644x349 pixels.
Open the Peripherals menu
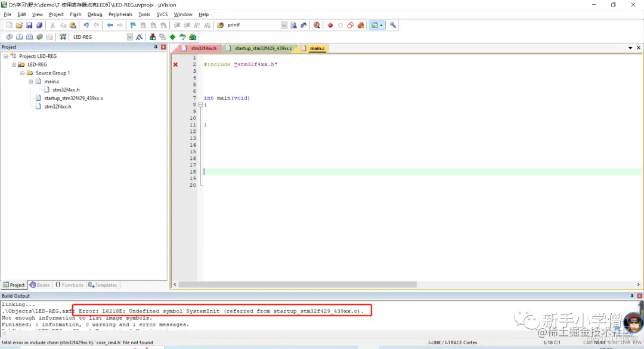(x=120, y=14)
